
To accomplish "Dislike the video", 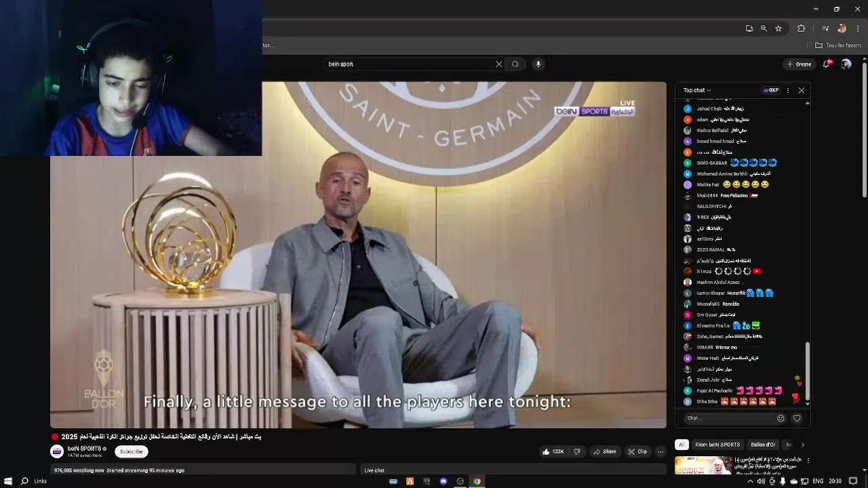I will pyautogui.click(x=577, y=451).
